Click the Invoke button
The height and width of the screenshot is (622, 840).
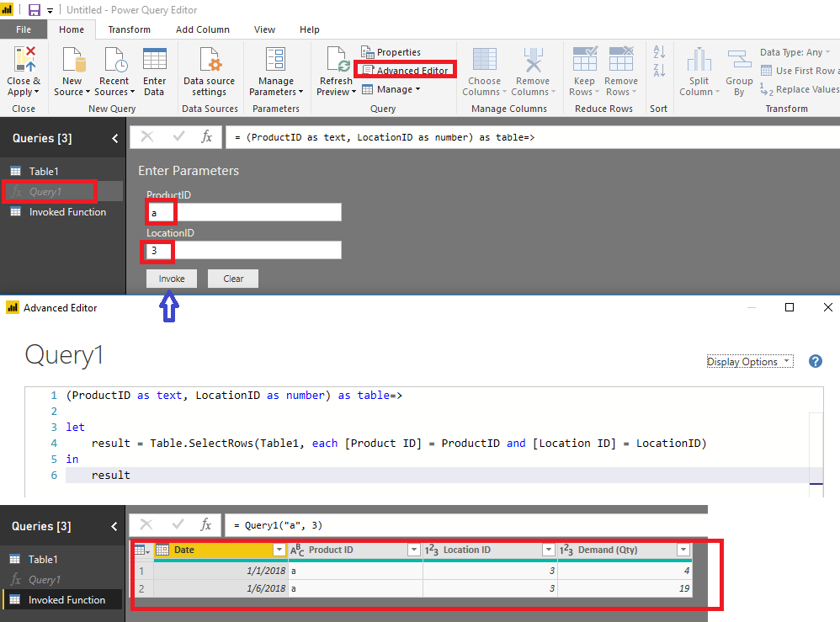pyautogui.click(x=172, y=279)
